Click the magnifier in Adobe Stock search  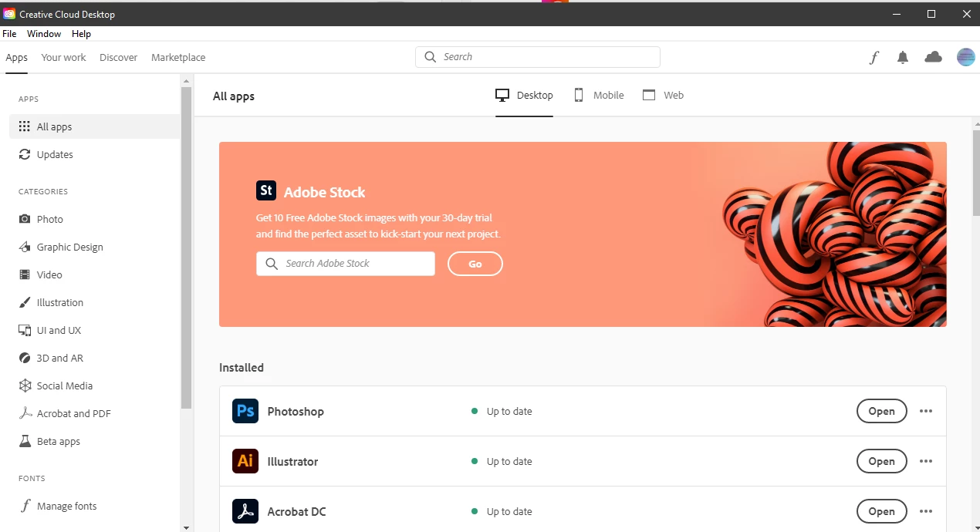[x=272, y=264]
